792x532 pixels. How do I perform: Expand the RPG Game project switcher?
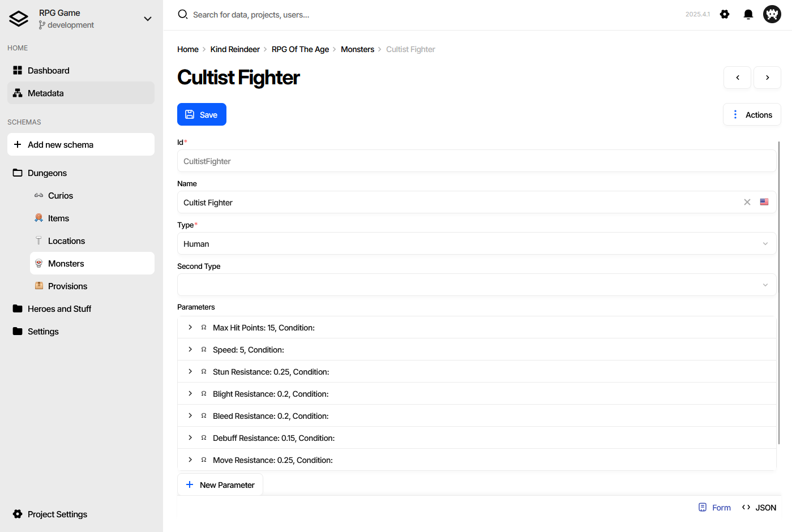[x=148, y=19]
